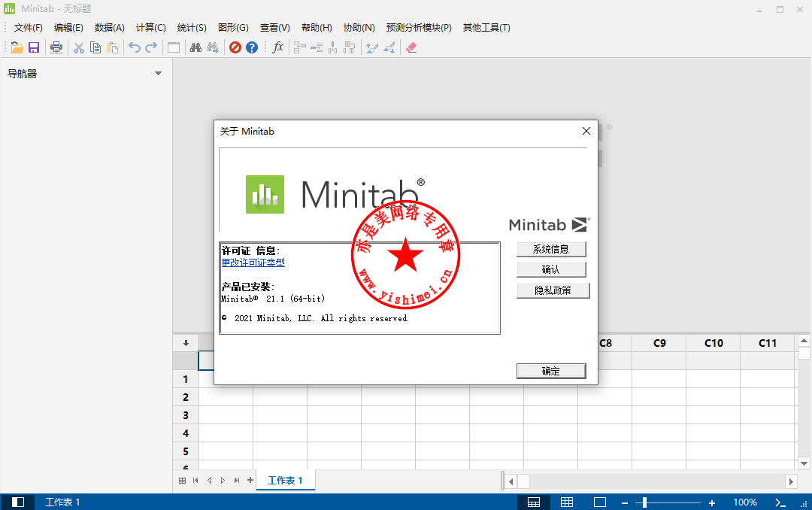The image size is (812, 510).
Task: Go to next worksheet with right arrow
Action: (223, 481)
